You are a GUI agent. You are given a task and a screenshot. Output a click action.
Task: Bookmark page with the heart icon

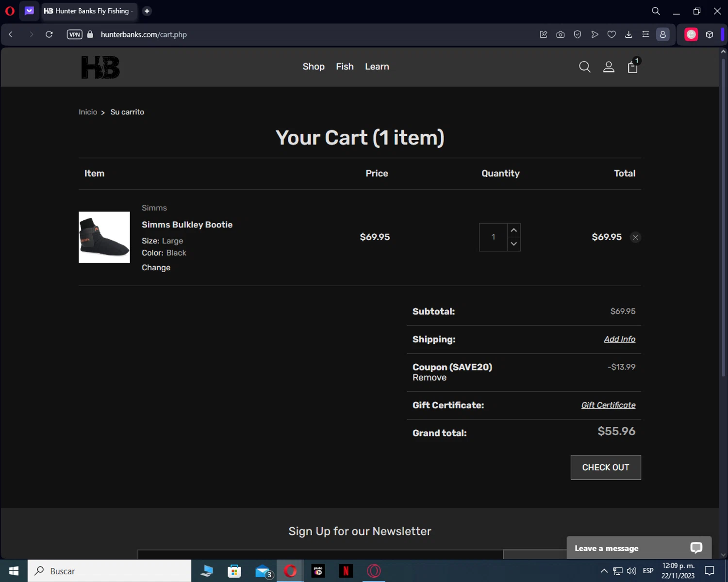[612, 34]
